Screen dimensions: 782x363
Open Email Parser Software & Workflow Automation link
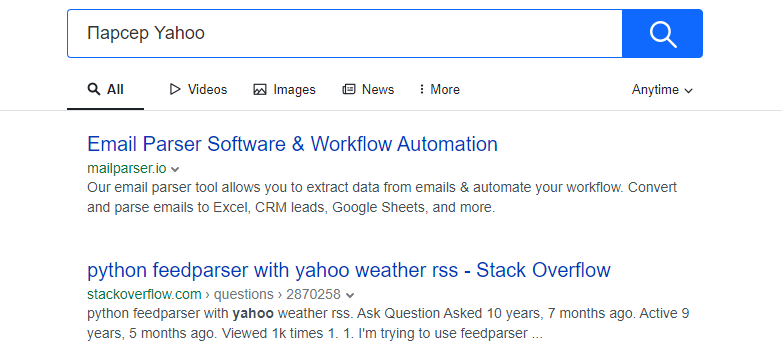[292, 144]
